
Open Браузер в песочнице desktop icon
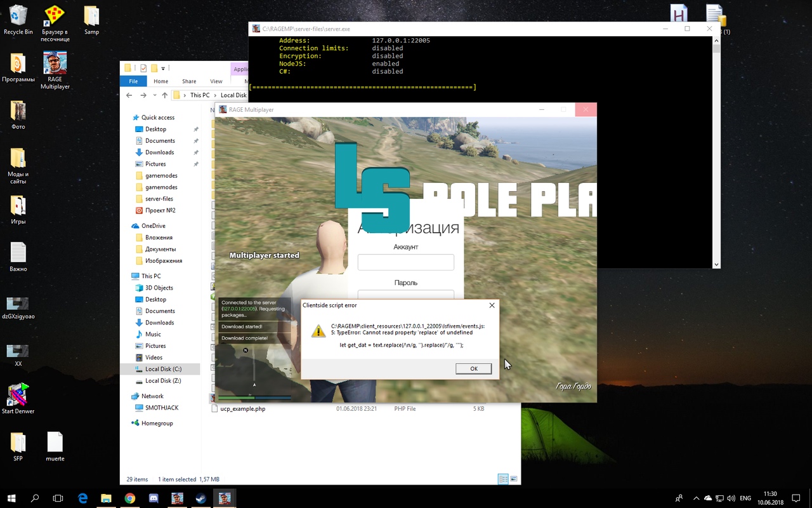pyautogui.click(x=55, y=23)
